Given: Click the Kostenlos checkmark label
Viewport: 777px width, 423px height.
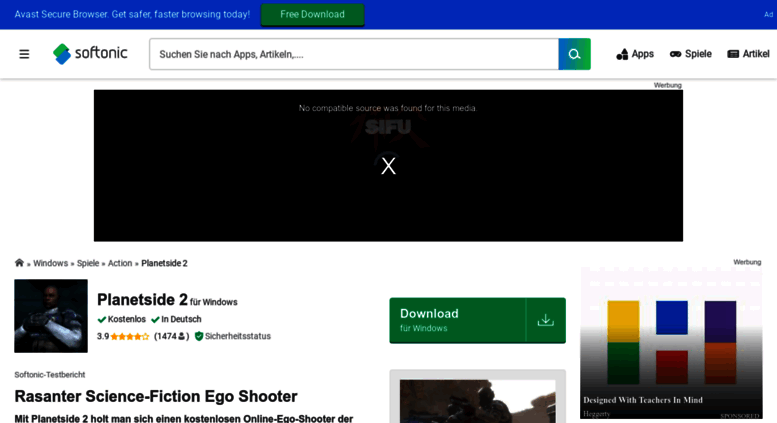Looking at the screenshot, I should point(121,319).
